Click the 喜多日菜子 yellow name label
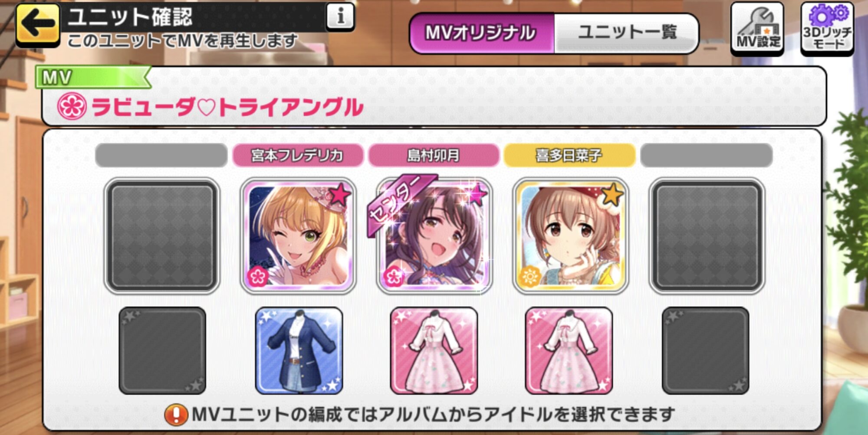This screenshot has height=435, width=868. (569, 155)
